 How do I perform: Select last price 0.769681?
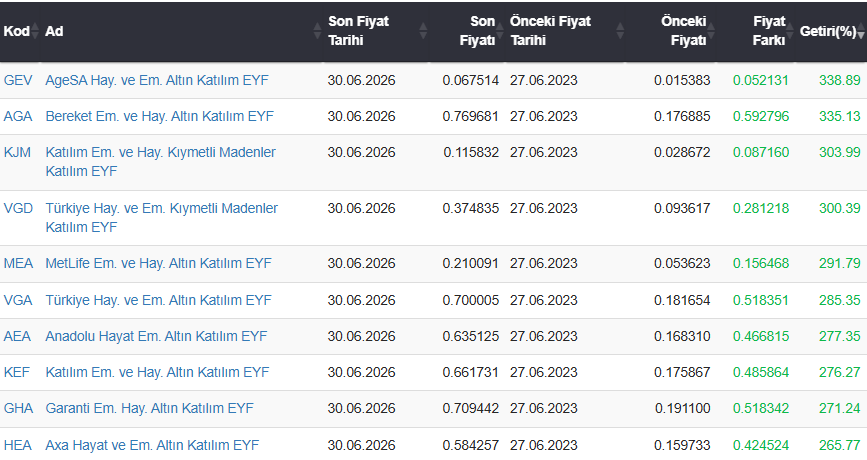[471, 116]
